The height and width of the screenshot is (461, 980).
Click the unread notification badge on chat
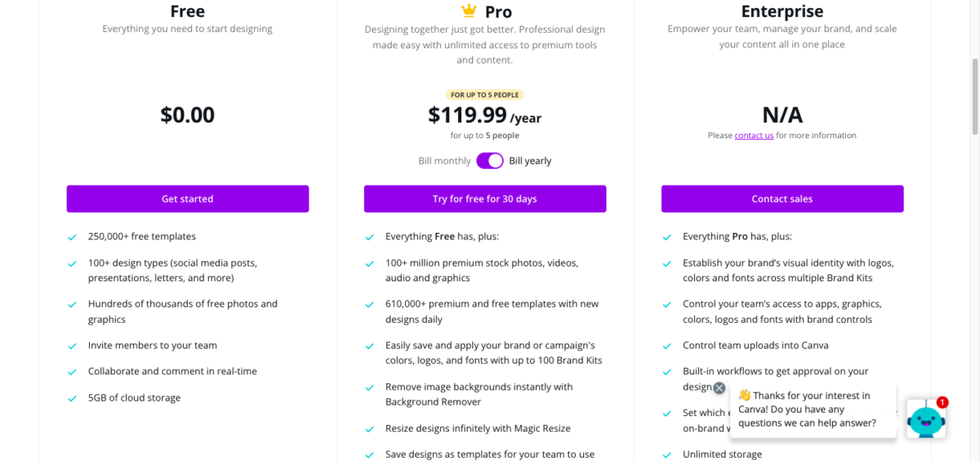942,402
